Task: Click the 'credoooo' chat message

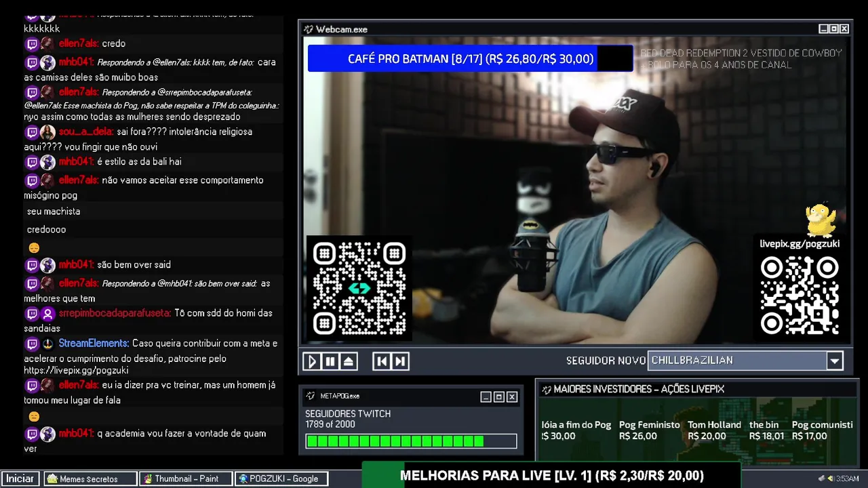Action: tap(46, 230)
